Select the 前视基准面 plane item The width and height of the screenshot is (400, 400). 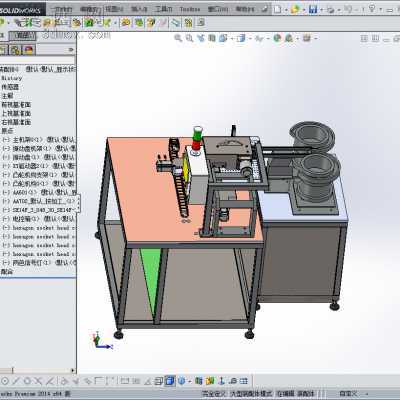16,105
